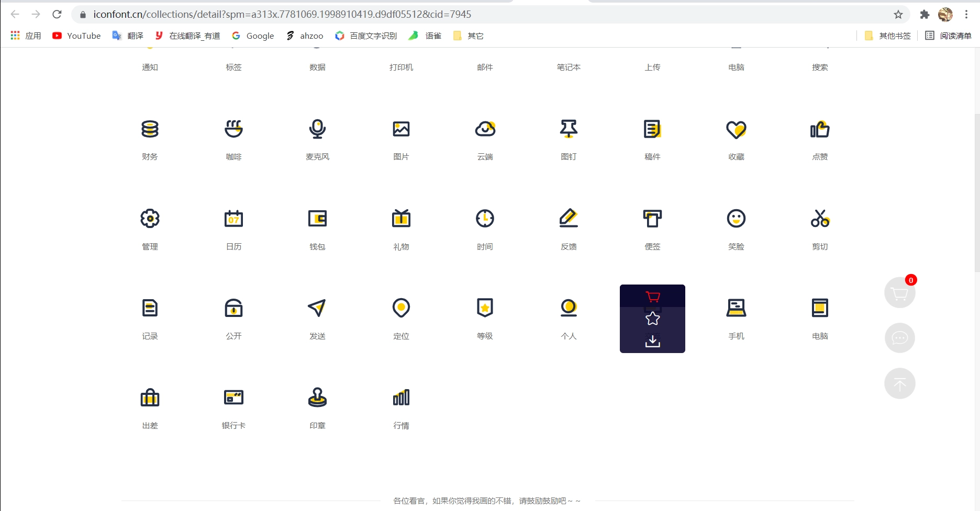
Task: Open the floating shopping cart with 0 badge
Action: [x=899, y=292]
